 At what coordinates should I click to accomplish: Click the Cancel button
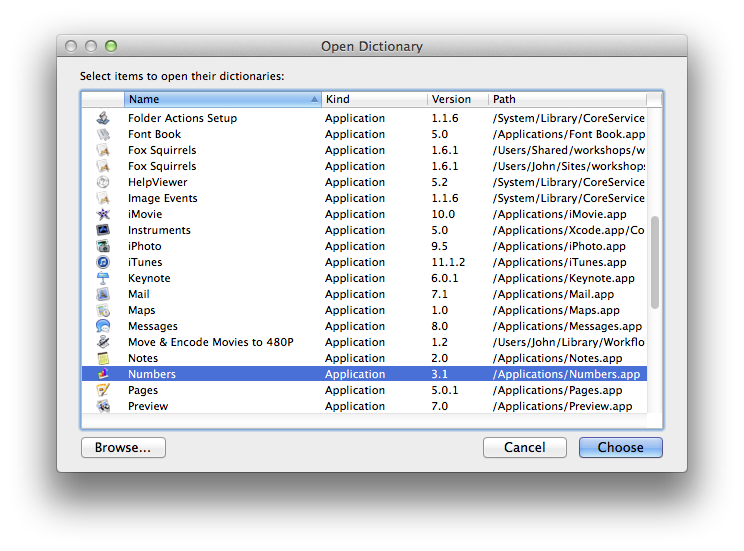point(525,448)
